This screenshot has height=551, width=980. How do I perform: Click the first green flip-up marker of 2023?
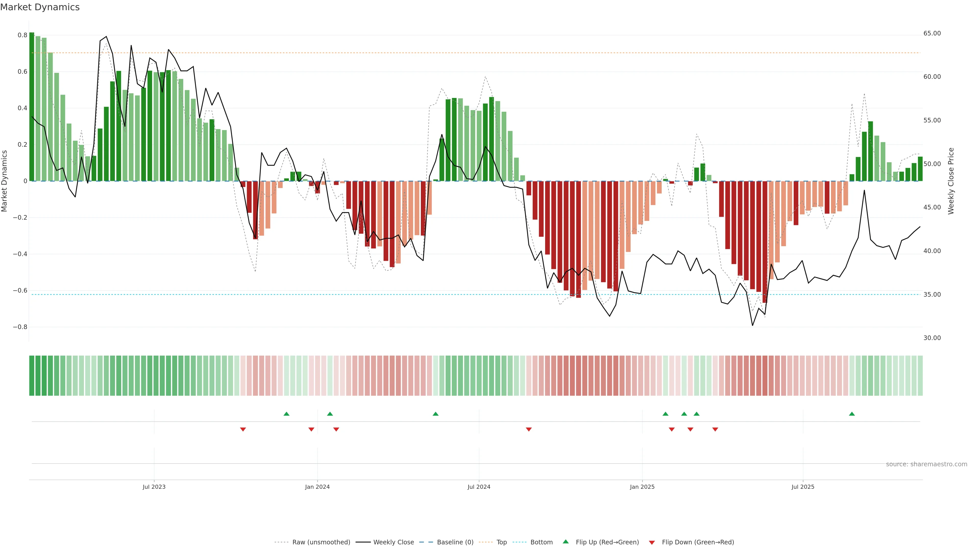tap(286, 414)
